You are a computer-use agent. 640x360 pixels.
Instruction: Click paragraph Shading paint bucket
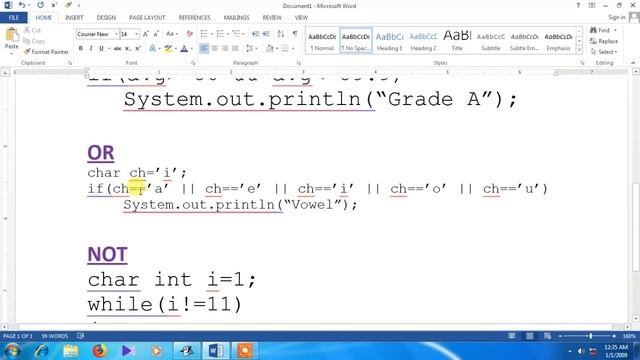(x=269, y=49)
